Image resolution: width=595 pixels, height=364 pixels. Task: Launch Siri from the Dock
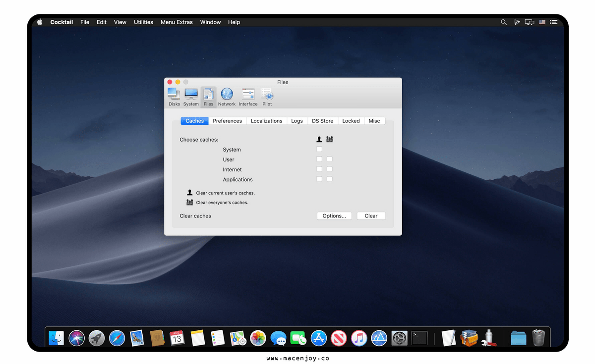pos(76,338)
